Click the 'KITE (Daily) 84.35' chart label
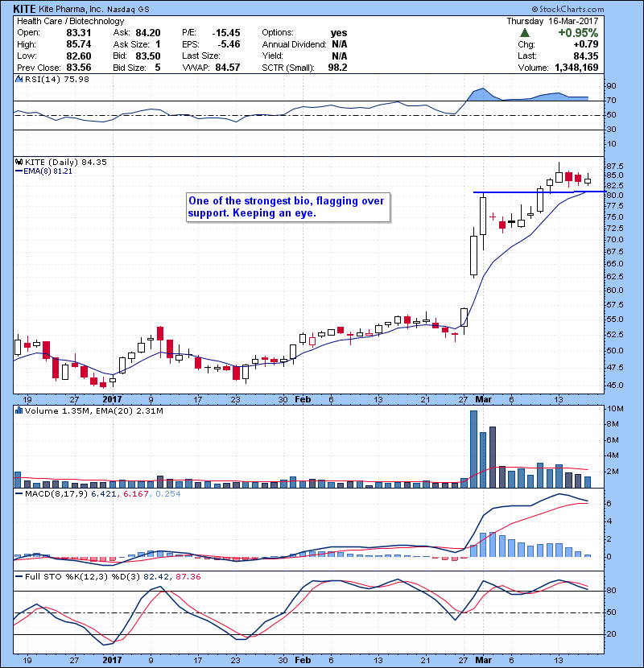Screen dimensions: 644x668 click(x=66, y=162)
